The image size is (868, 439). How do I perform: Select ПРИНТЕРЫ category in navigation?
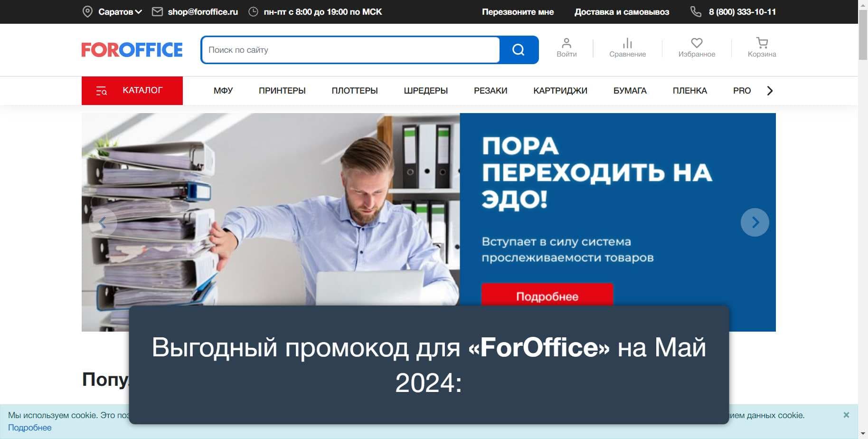click(282, 91)
